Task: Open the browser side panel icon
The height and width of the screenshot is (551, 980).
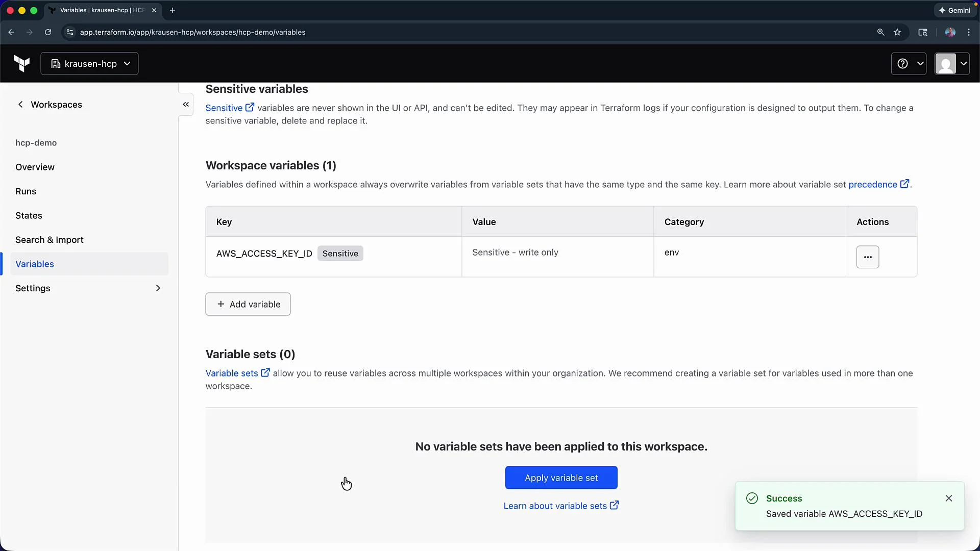Action: coord(923,32)
